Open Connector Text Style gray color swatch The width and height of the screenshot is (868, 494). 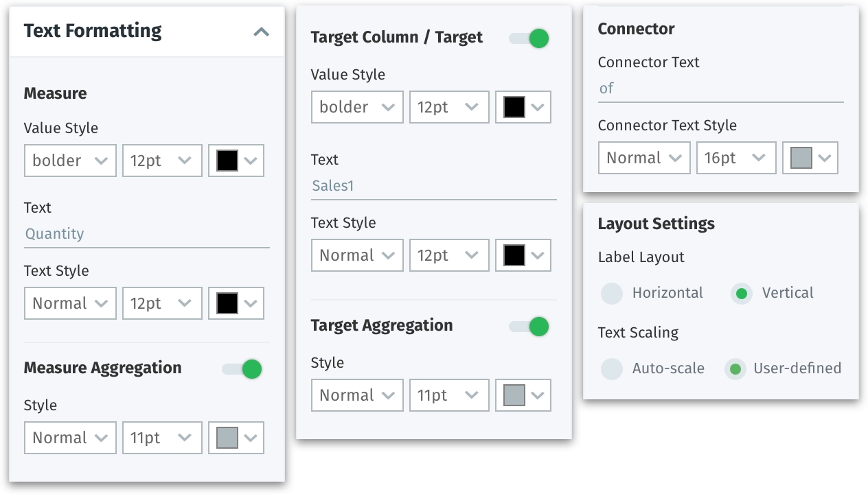point(810,158)
